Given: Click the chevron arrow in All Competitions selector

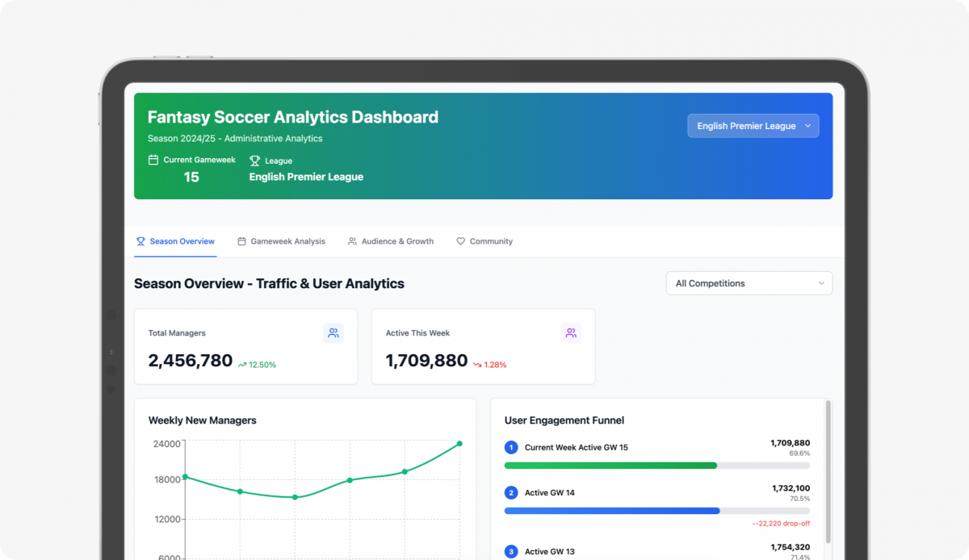Looking at the screenshot, I should (x=821, y=283).
